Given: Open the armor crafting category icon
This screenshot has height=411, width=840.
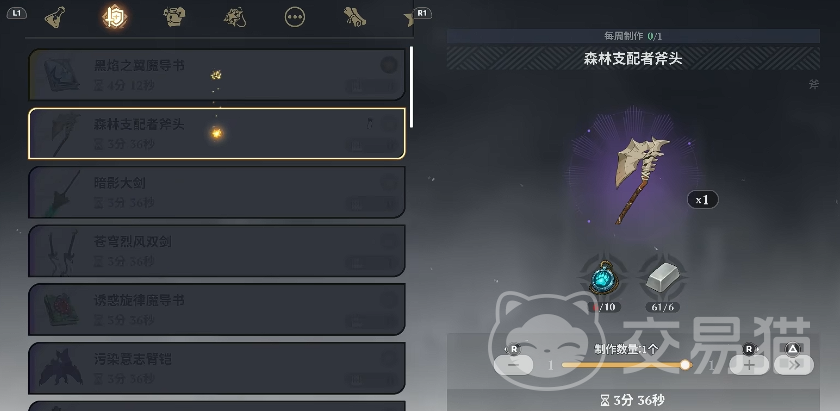Looking at the screenshot, I should coord(174,17).
